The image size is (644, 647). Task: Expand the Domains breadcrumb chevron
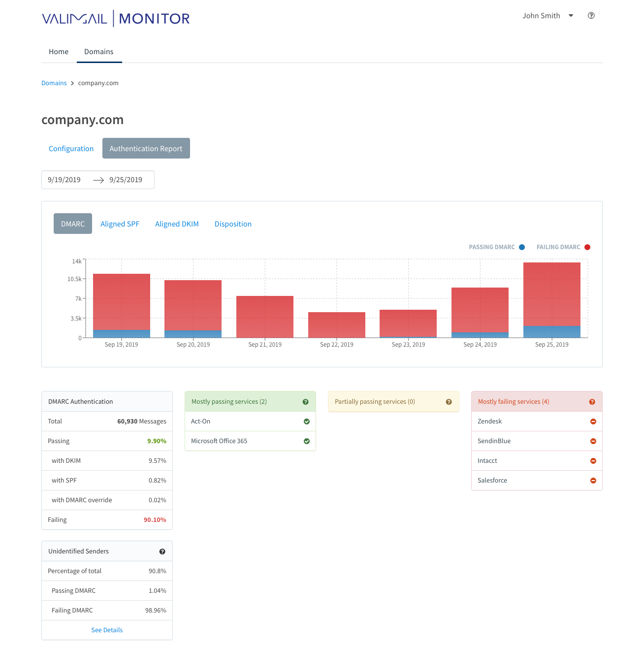tap(72, 83)
